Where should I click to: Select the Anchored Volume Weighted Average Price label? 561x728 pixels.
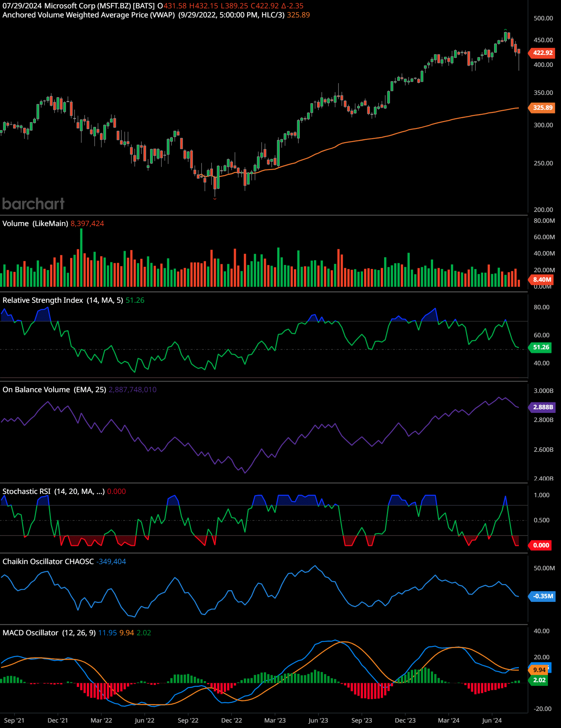[x=89, y=15]
